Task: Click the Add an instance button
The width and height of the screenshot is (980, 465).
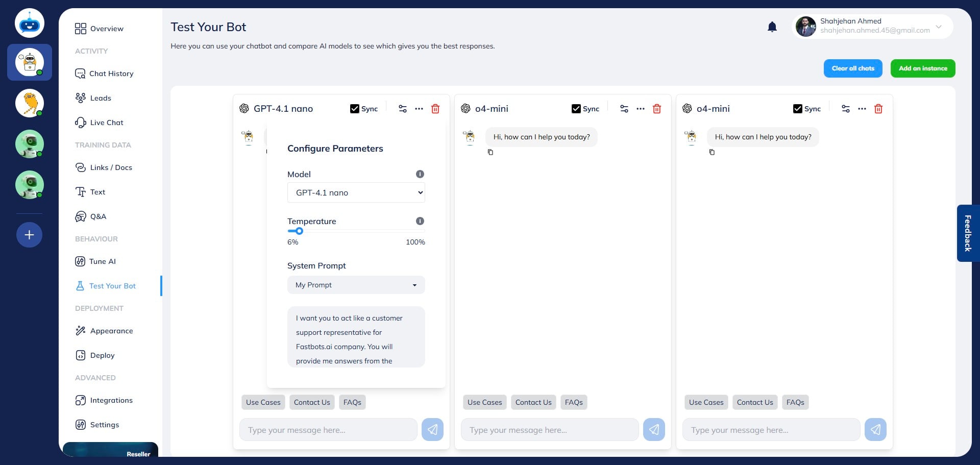Action: (x=923, y=68)
